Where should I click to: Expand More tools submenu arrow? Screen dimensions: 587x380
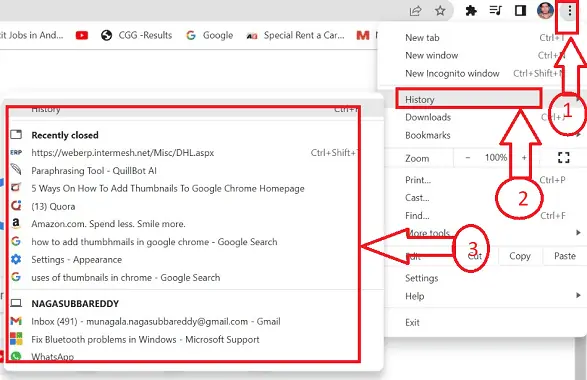point(578,233)
